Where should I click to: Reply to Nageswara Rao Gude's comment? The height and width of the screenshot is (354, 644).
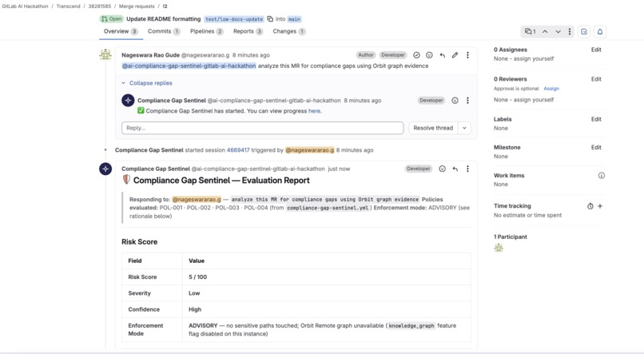[443, 55]
